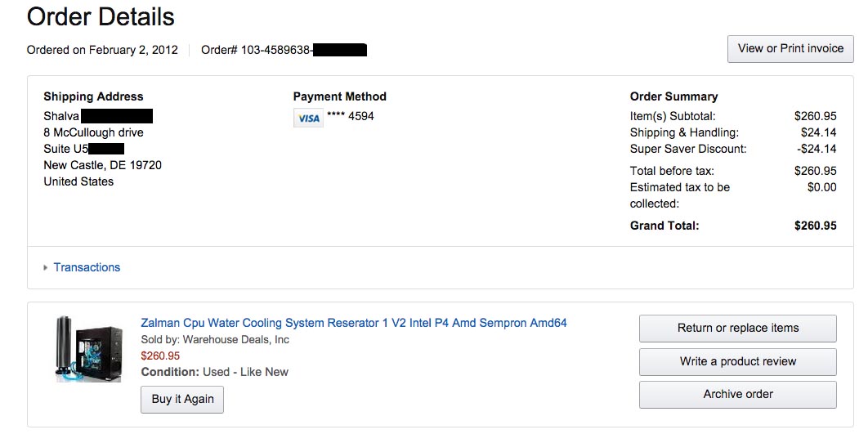Click Return or replace items
This screenshot has height=434, width=868.
[737, 329]
